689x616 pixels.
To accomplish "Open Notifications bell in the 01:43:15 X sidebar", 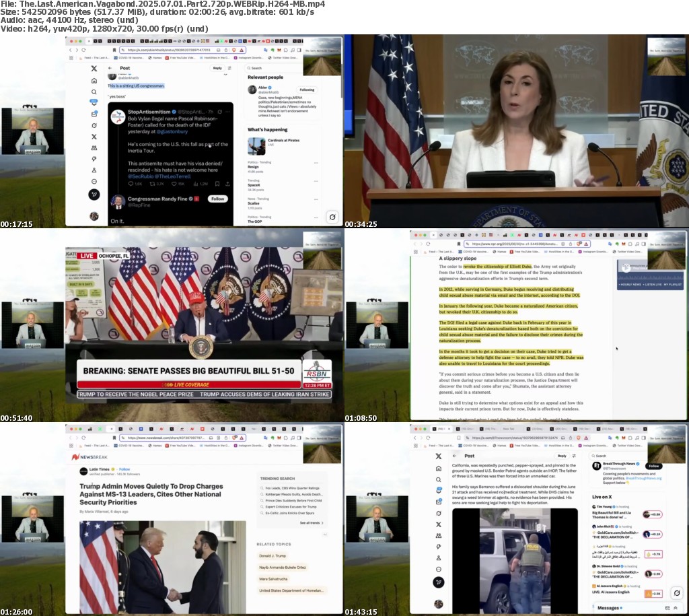I will (x=439, y=490).
